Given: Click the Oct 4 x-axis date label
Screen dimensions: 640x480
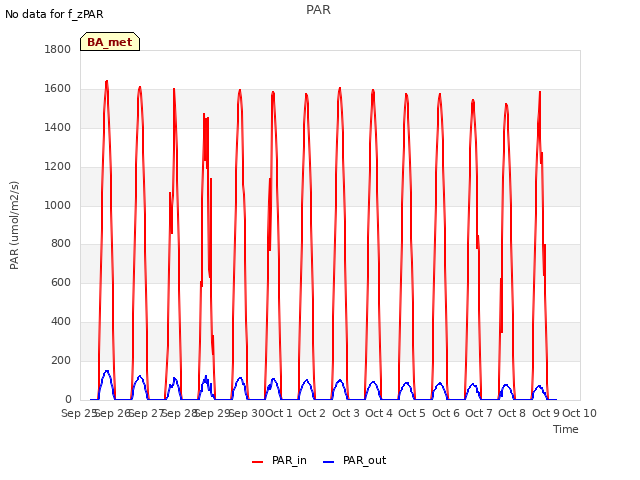Looking at the screenshot, I should coord(379,413).
